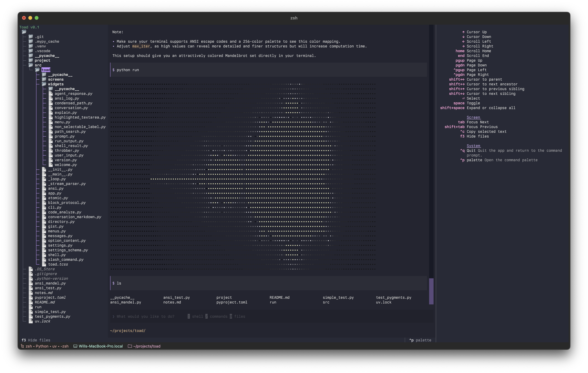Viewport: 588px width, 373px height.
Task: Click the file icon beside gist.py
Action: click(x=44, y=226)
